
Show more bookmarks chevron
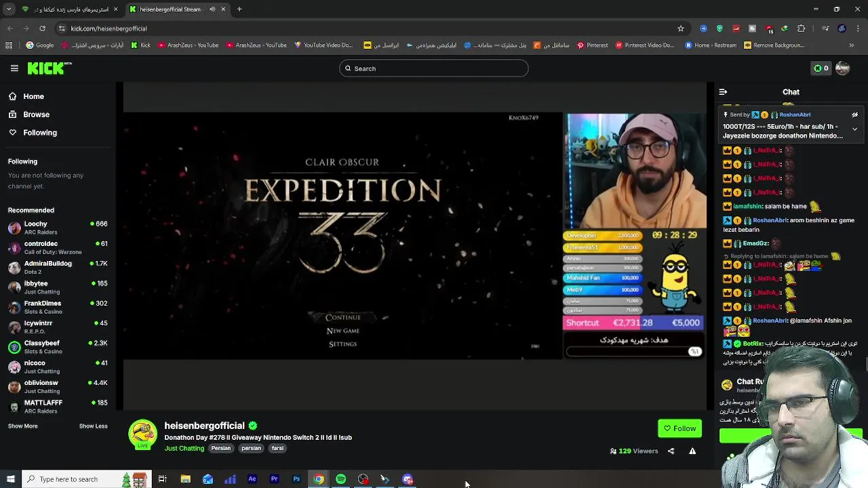coord(851,45)
